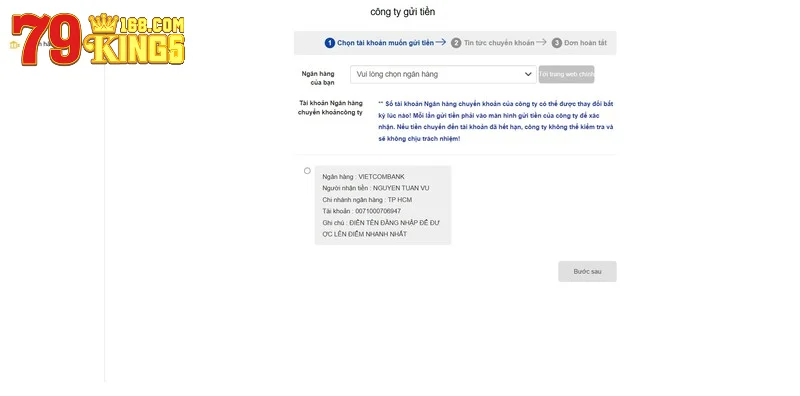Click the 'công ty gửi tiền' heading

[403, 12]
